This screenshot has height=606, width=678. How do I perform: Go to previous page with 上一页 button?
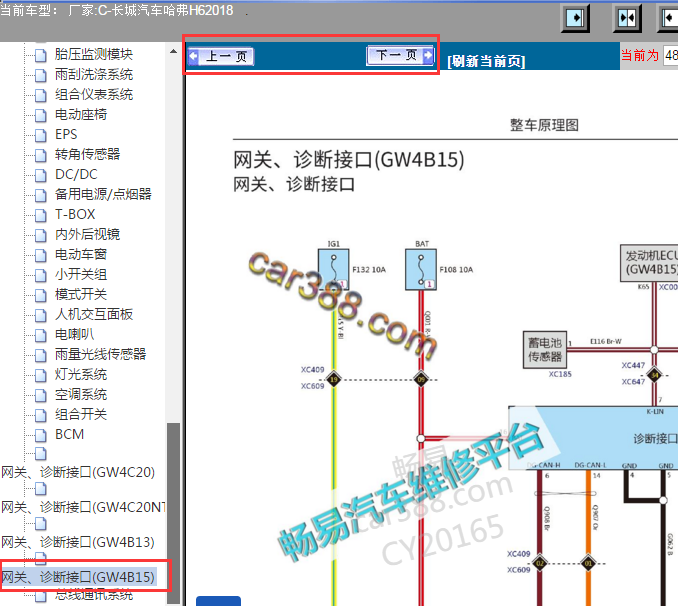click(221, 56)
